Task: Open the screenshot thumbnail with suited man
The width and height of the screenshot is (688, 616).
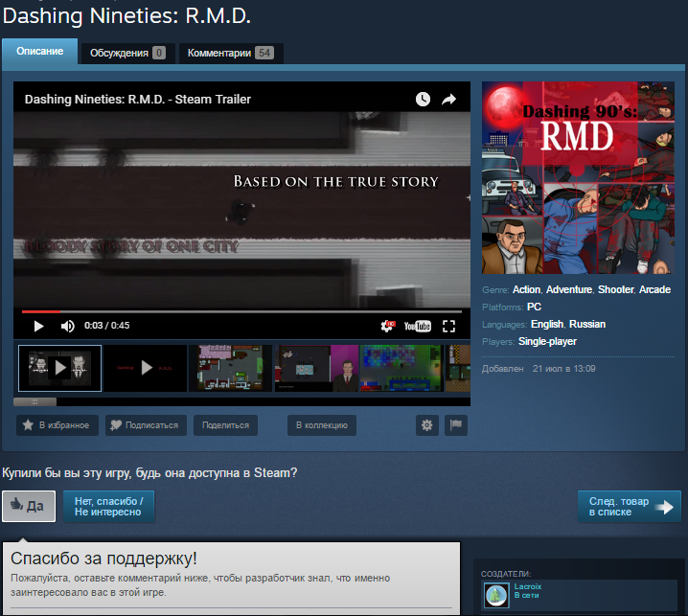Action: pos(316,368)
